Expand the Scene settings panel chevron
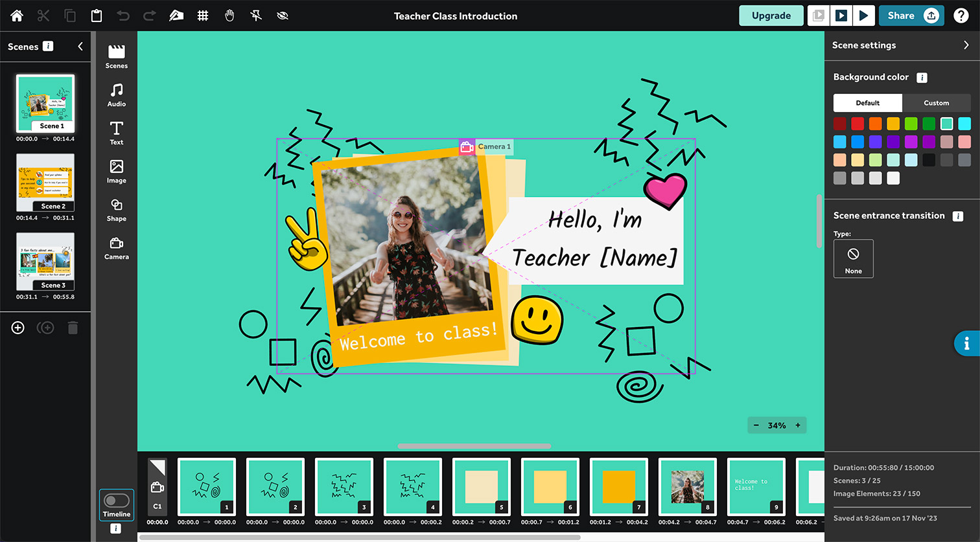The image size is (980, 542). (x=966, y=45)
